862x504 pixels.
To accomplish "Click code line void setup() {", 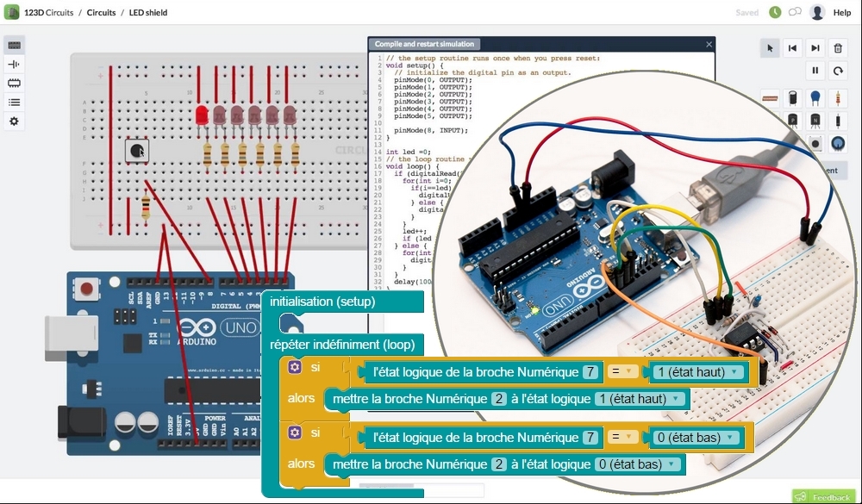I will (415, 65).
